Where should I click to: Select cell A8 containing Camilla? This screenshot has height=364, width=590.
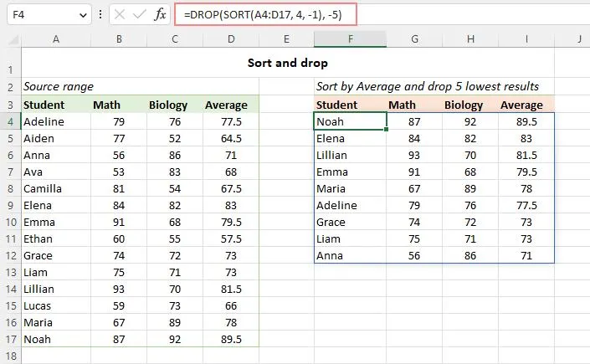coord(56,188)
